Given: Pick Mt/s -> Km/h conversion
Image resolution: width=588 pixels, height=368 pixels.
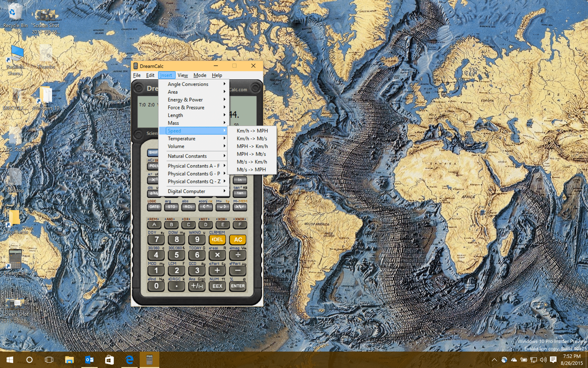Looking at the screenshot, I should tap(252, 162).
